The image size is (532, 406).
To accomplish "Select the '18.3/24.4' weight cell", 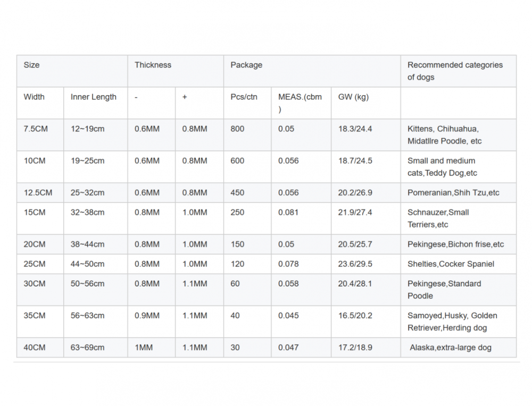I will point(366,135).
